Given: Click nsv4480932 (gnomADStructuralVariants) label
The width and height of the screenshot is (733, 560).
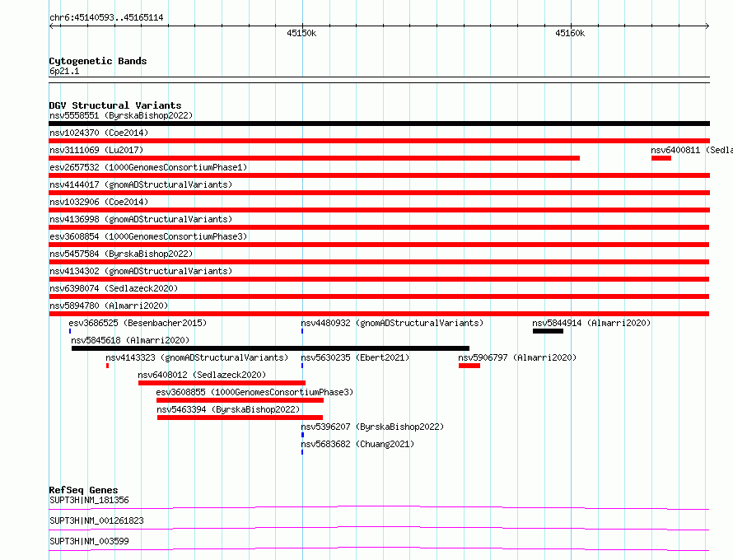Looking at the screenshot, I should [x=392, y=323].
